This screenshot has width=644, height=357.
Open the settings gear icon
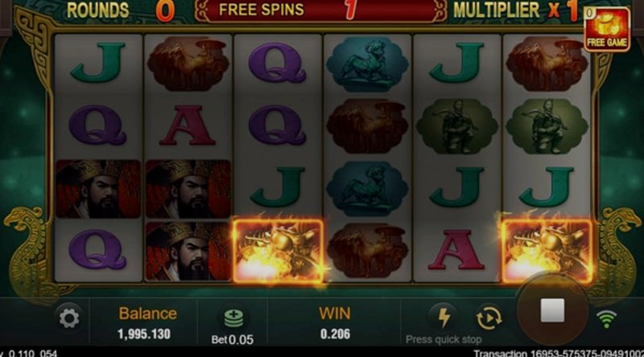tap(69, 318)
